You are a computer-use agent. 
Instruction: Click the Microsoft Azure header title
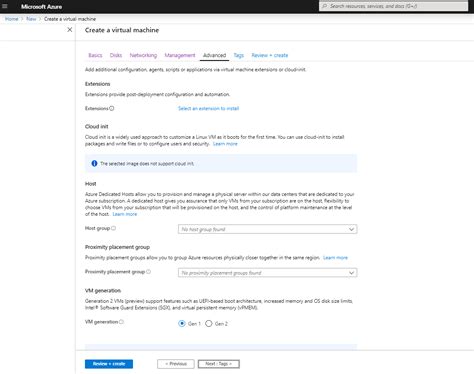click(41, 6)
